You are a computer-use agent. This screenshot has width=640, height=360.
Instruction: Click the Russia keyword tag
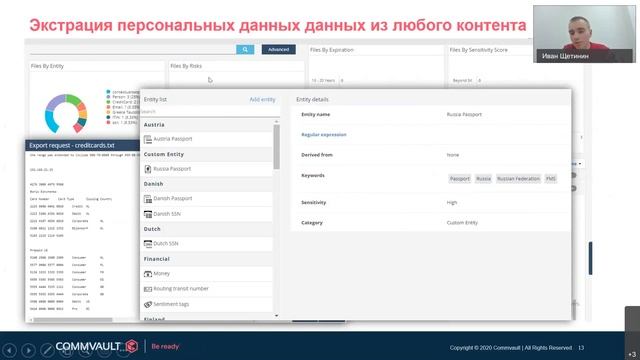click(483, 179)
